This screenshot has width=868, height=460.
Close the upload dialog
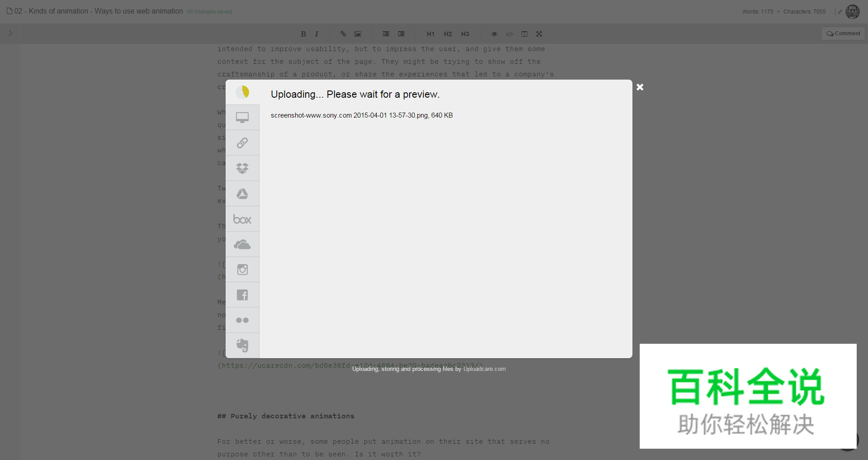tap(640, 87)
